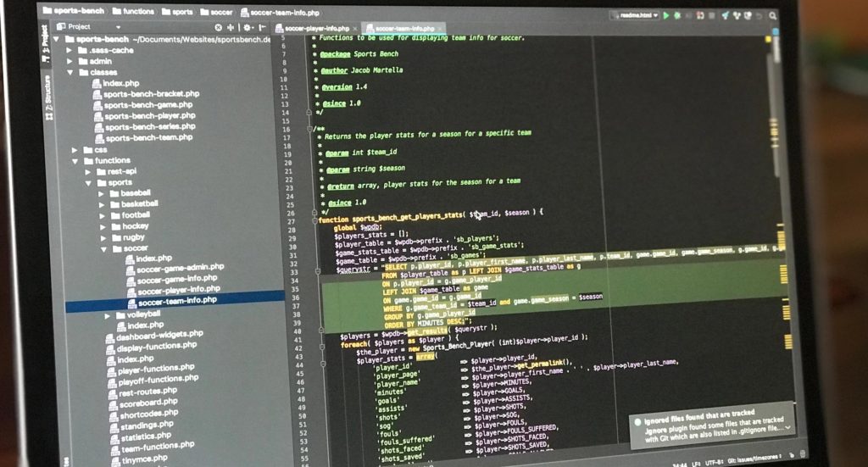Click the stop square icon in toolbar

tap(712, 15)
